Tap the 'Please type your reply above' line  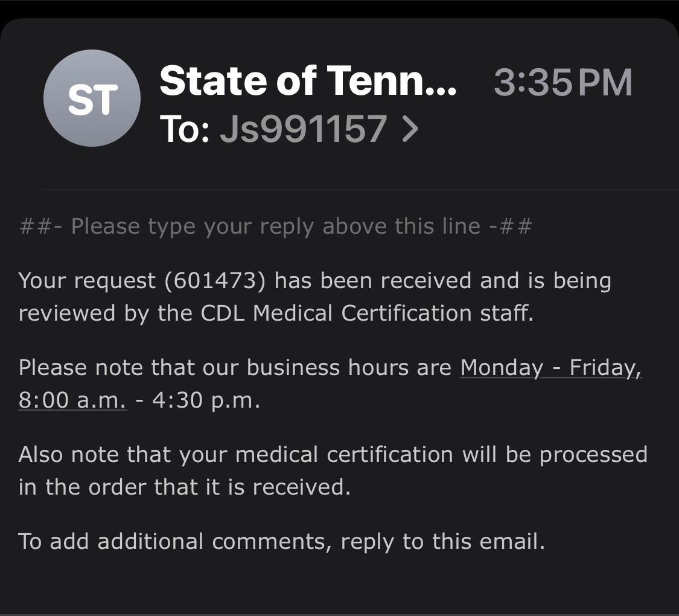(275, 226)
